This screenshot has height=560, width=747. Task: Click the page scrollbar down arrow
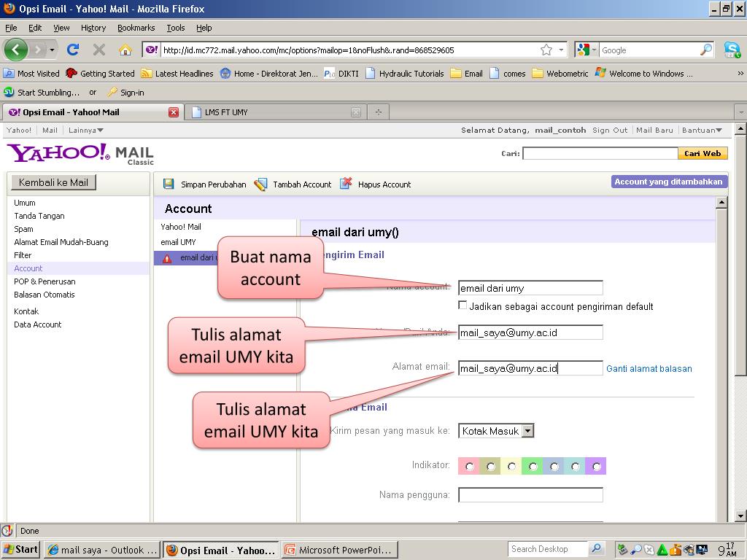point(740,516)
